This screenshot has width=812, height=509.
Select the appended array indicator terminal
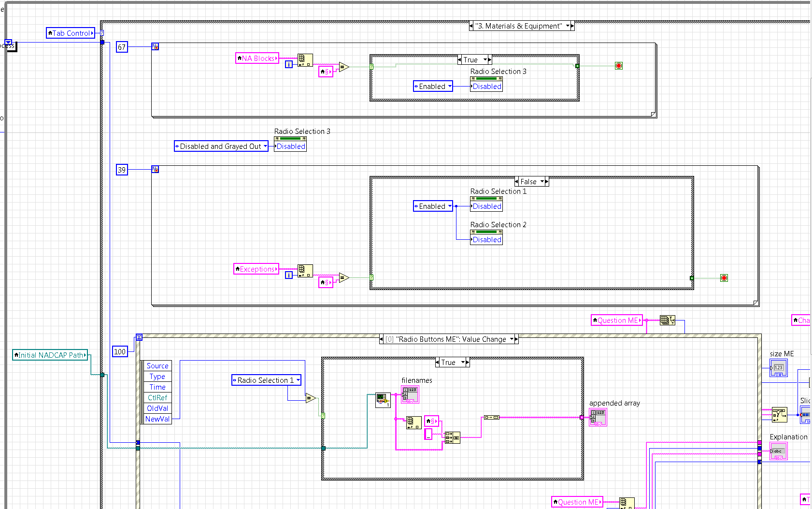(x=598, y=418)
